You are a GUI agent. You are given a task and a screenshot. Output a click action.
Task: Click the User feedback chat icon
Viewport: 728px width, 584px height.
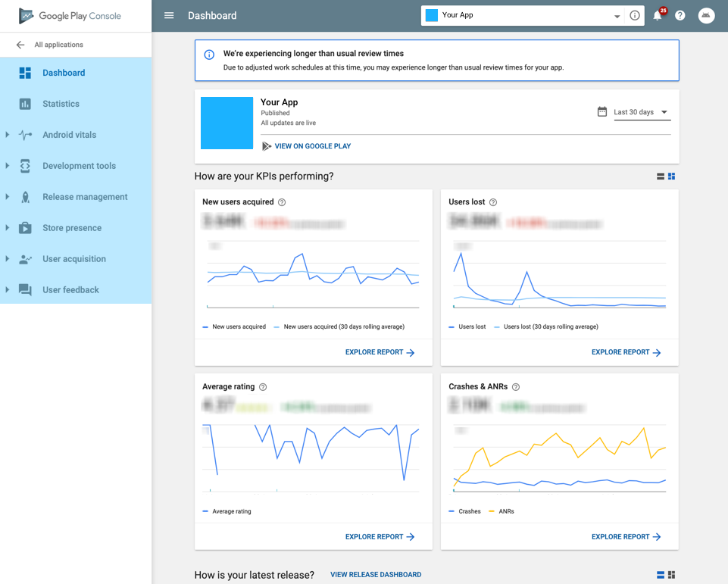coord(25,290)
